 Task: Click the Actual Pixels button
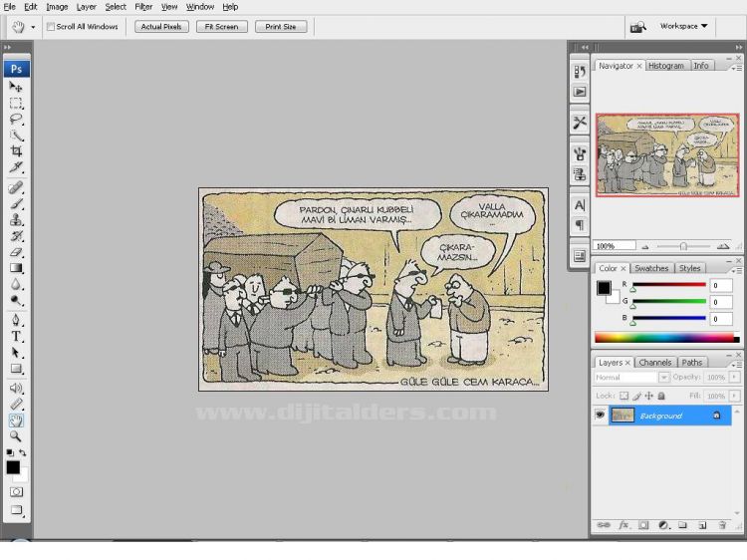[161, 27]
